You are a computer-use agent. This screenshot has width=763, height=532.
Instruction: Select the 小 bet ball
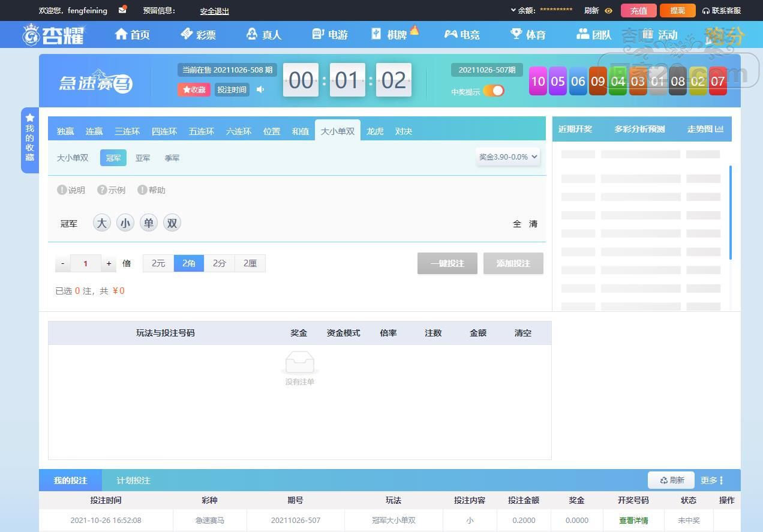click(x=125, y=223)
